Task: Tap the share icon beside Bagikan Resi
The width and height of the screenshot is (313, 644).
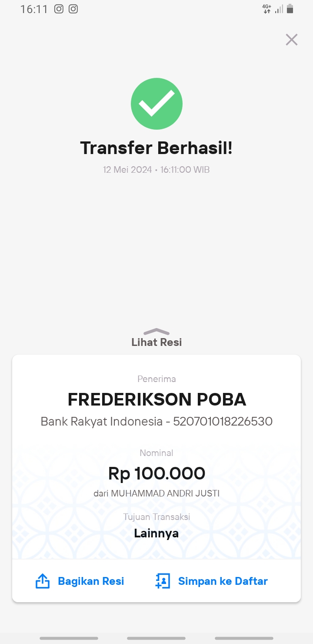Action: pos(42,581)
